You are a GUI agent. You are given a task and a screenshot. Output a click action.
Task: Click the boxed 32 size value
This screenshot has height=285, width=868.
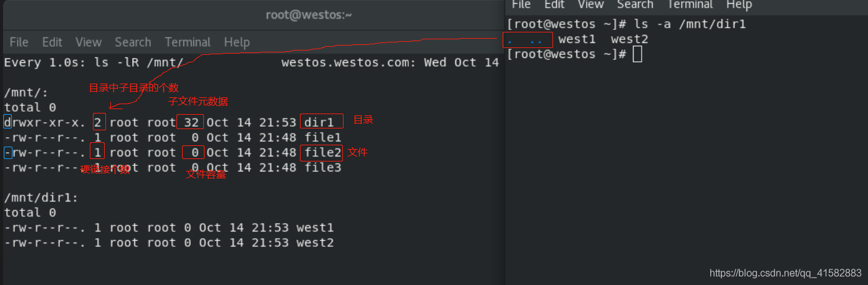point(190,122)
